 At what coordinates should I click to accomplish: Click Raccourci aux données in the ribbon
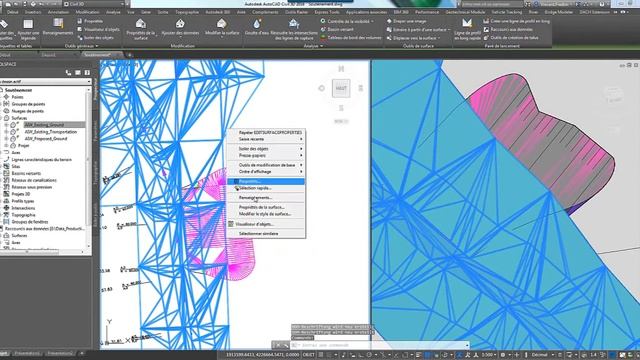click(508, 29)
